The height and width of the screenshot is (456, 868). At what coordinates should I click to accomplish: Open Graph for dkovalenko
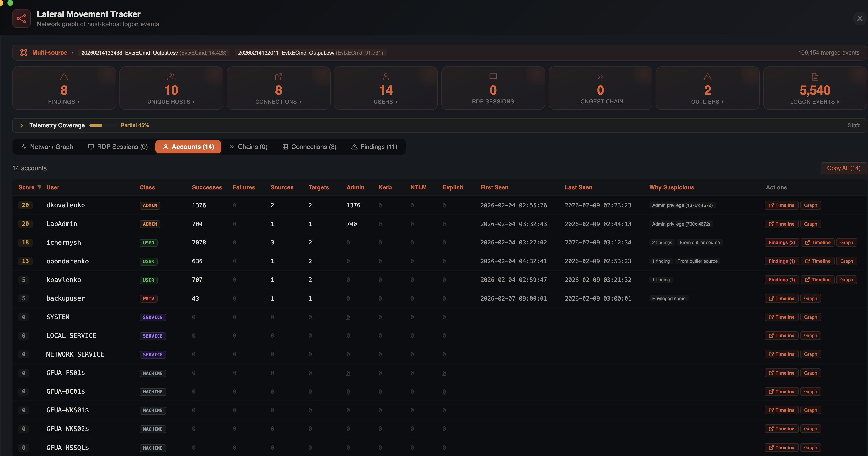click(x=810, y=205)
